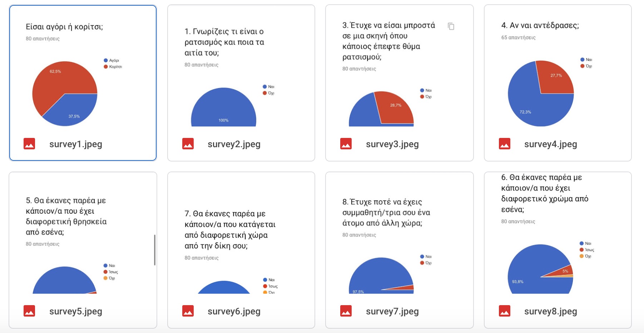Click the image file icon beside survey2.jpeg
The width and height of the screenshot is (644, 333).
click(188, 144)
